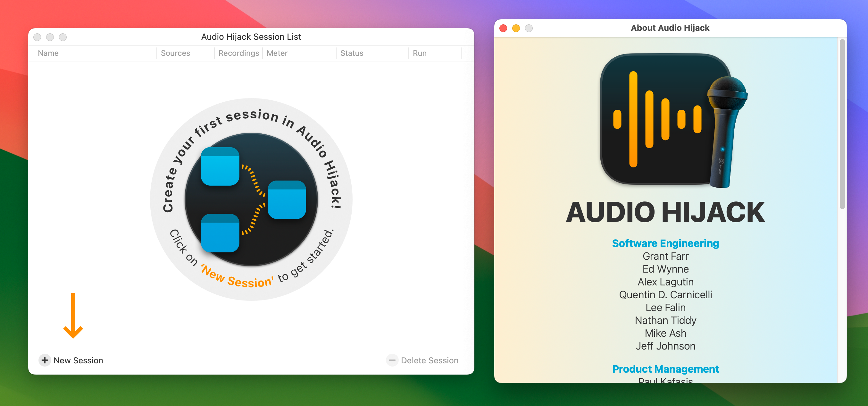Toggle session list empty state display

tap(252, 199)
